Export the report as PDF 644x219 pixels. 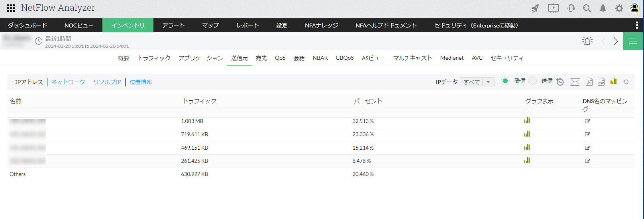point(589,82)
